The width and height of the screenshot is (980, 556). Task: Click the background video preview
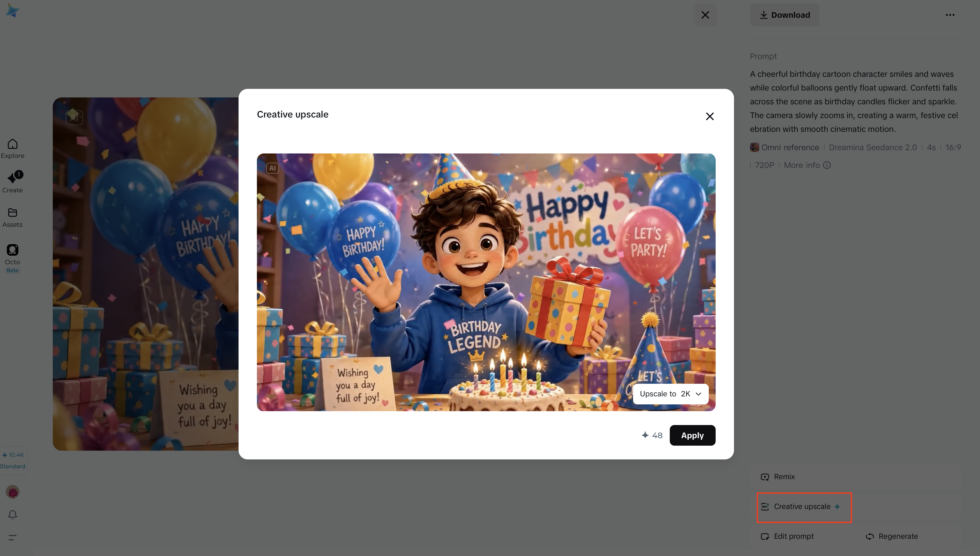(146, 274)
